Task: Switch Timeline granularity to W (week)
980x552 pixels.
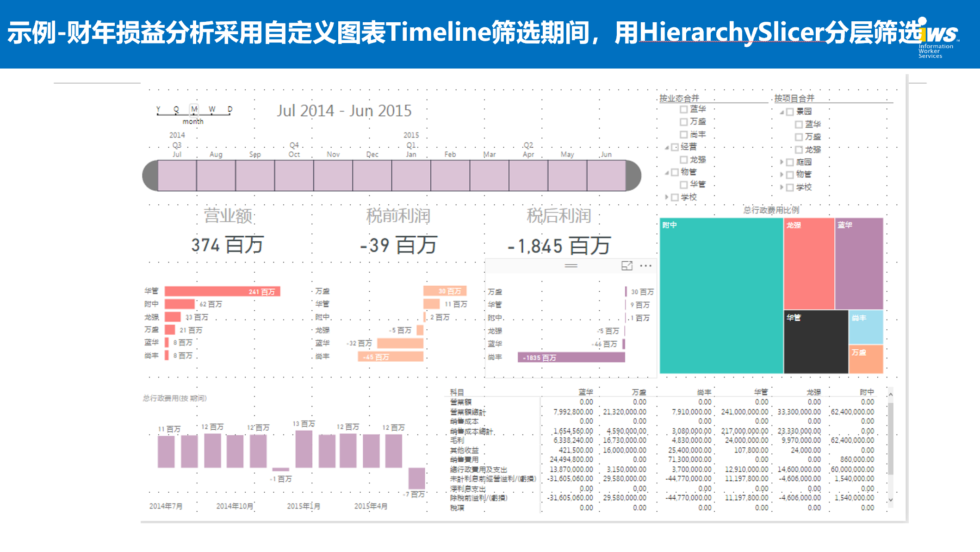Action: [x=212, y=110]
